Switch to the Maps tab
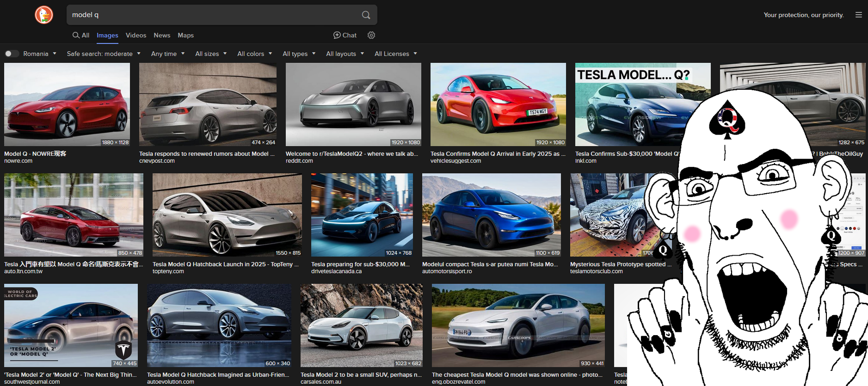Screen dimensions: 868x386 tap(185, 35)
